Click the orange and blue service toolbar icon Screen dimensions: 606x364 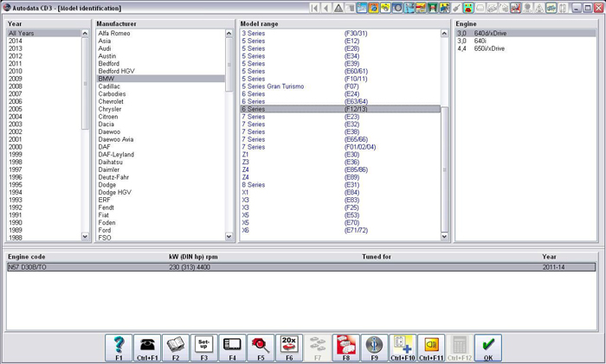(x=373, y=8)
